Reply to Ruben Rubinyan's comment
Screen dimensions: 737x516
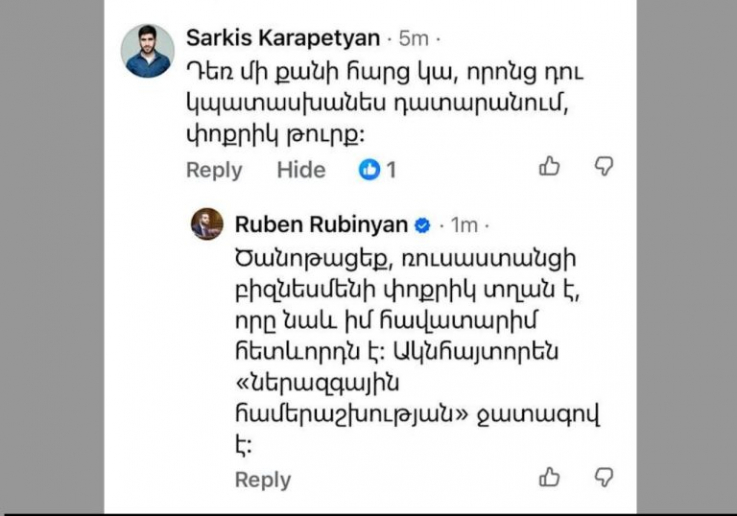tap(262, 481)
